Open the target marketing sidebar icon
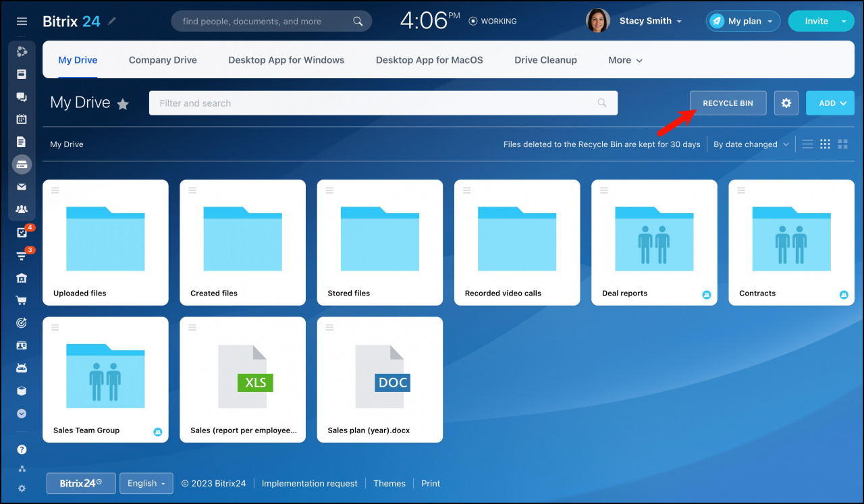This screenshot has height=504, width=864. [x=22, y=323]
